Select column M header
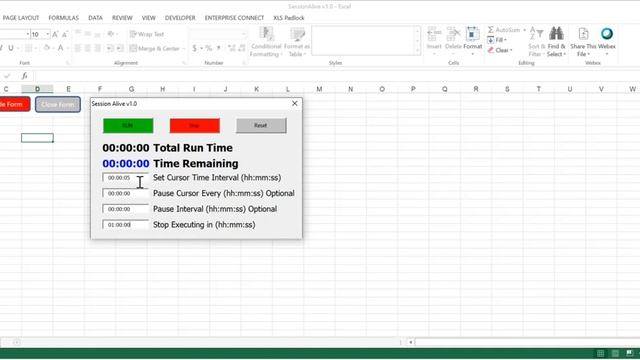Screen dimensions: 640x360 (x=319, y=89)
